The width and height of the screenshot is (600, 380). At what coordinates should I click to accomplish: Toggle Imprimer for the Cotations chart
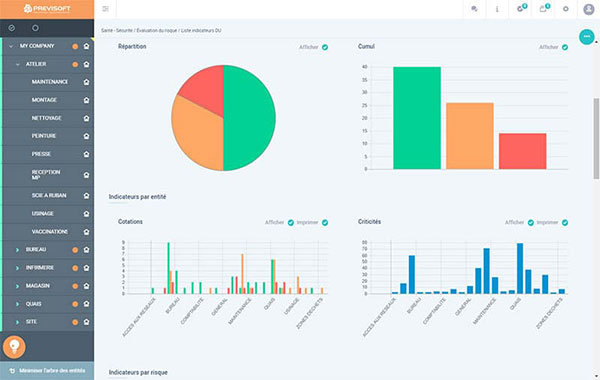coord(325,222)
